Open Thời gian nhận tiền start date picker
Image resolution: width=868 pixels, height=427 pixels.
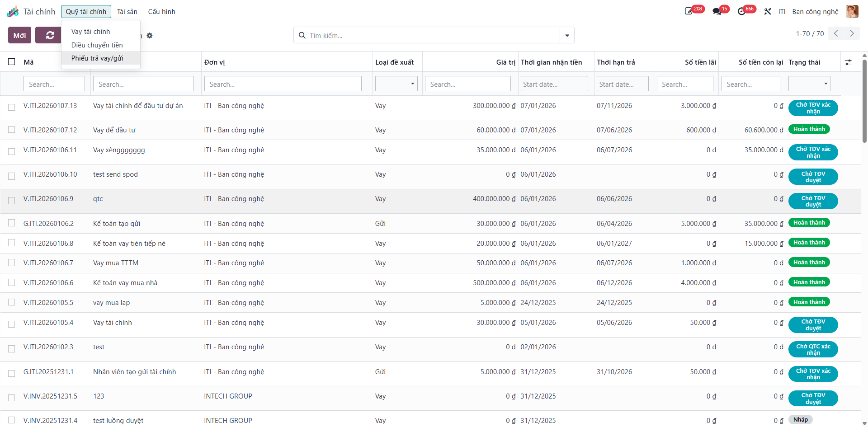click(x=554, y=84)
